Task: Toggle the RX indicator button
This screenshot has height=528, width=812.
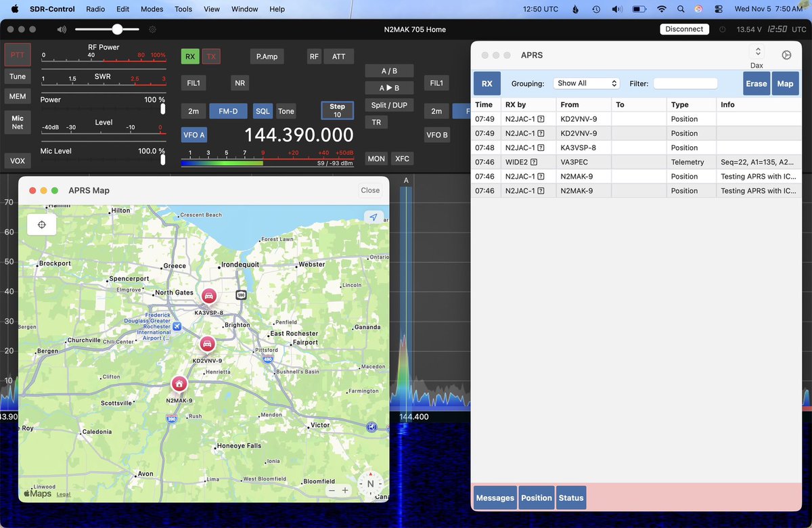Action: (x=190, y=57)
